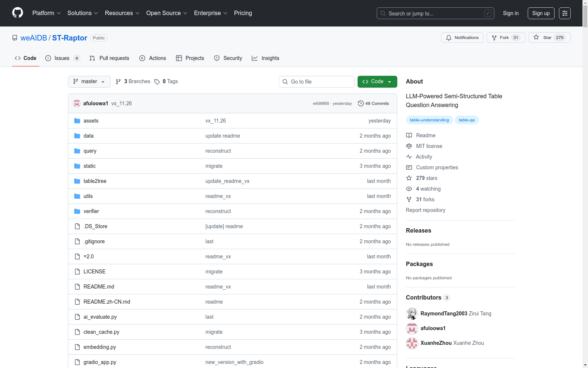Click XuanheZhou's contributor avatar
The image size is (588, 368).
coord(412,343)
